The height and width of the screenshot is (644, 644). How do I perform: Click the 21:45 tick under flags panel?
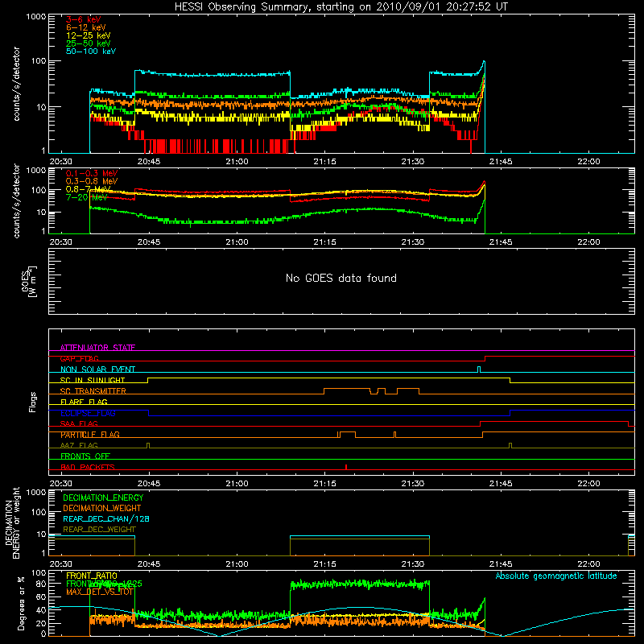tap(501, 484)
